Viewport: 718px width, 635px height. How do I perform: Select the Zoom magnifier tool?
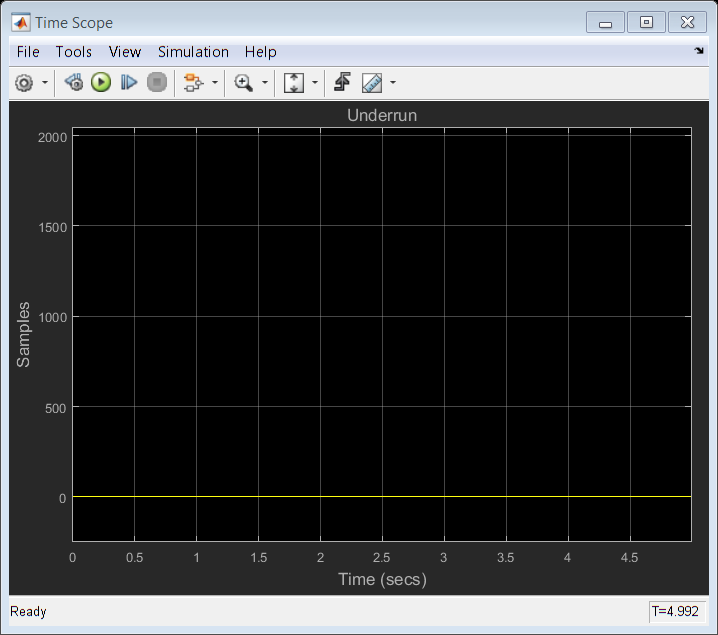click(x=243, y=83)
